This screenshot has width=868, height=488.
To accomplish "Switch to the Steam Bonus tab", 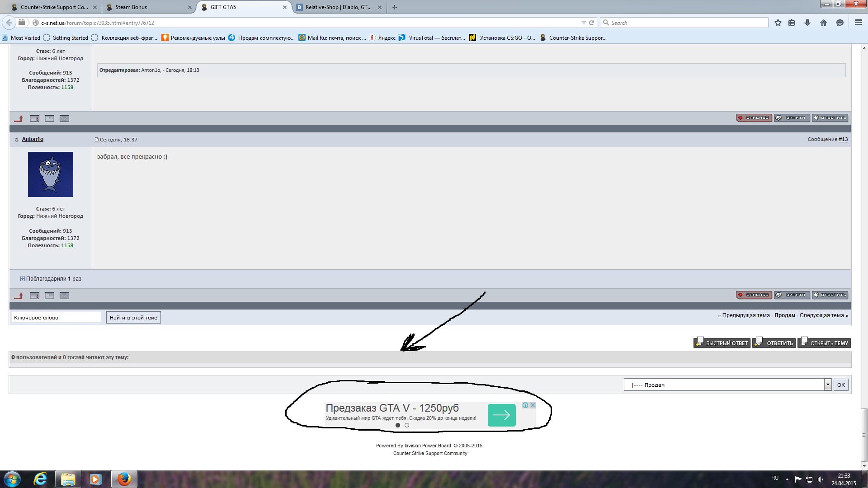I will 149,7.
